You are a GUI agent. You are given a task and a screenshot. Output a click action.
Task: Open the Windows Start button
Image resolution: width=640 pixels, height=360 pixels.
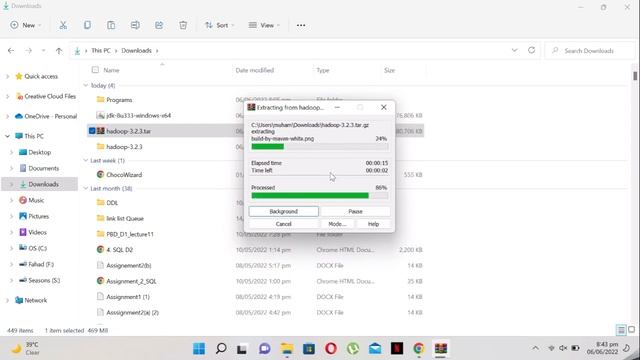tap(199, 349)
